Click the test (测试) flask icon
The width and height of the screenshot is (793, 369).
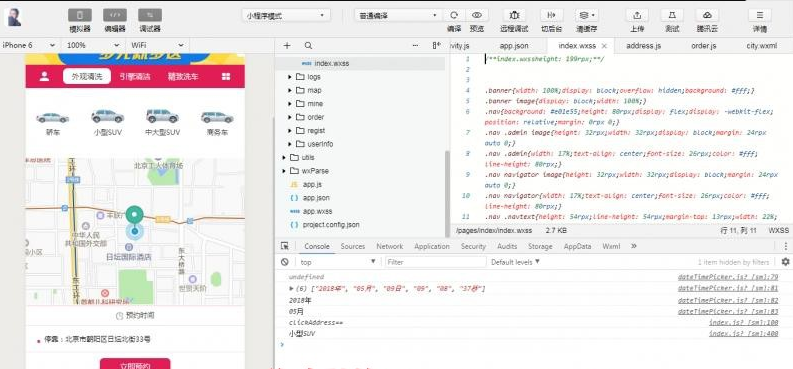(672, 15)
